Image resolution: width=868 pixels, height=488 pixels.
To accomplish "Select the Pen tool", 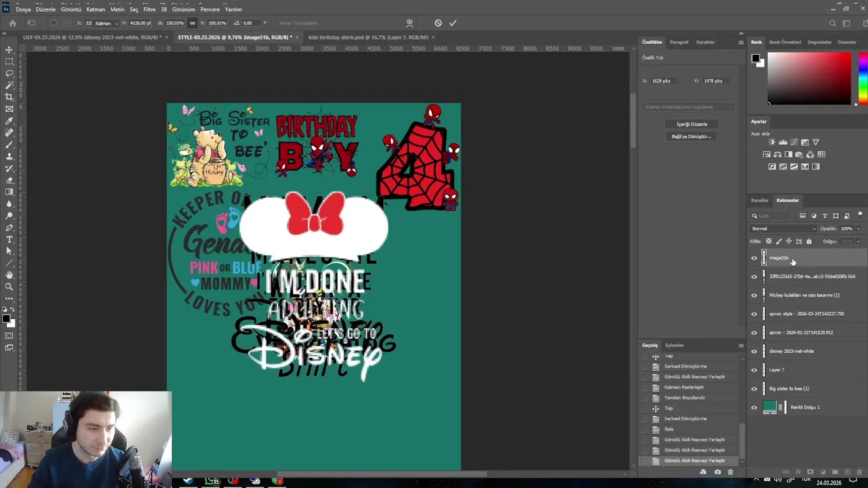I will coord(9,228).
